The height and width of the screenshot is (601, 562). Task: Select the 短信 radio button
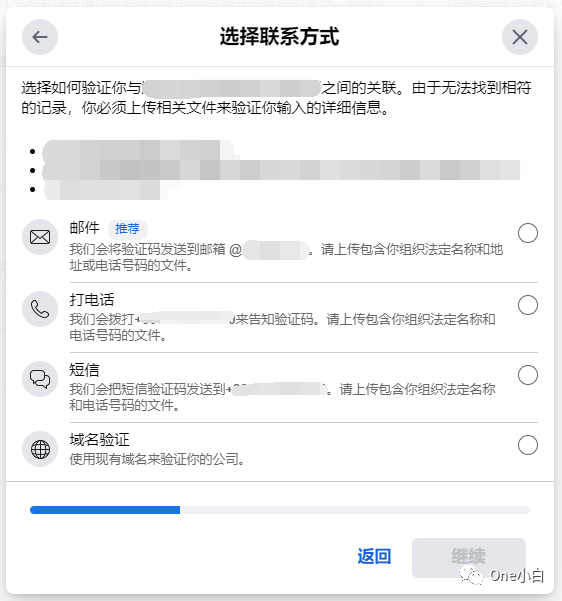click(527, 375)
